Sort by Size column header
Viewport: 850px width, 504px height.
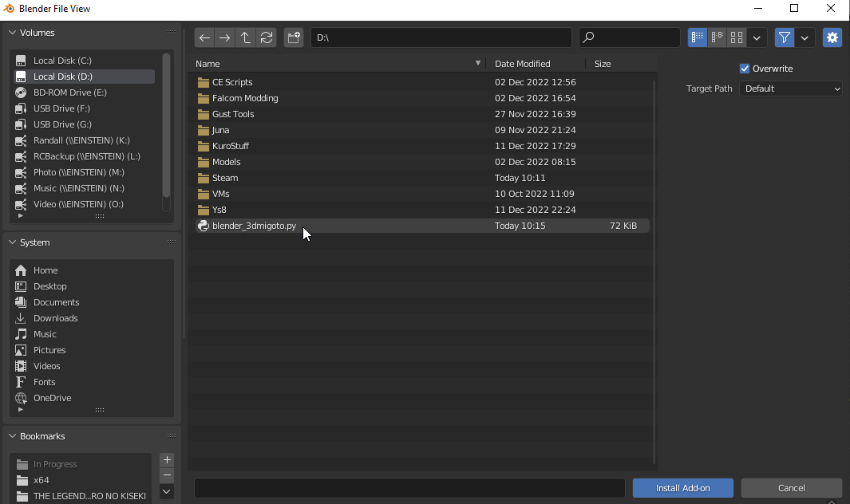click(x=620, y=64)
